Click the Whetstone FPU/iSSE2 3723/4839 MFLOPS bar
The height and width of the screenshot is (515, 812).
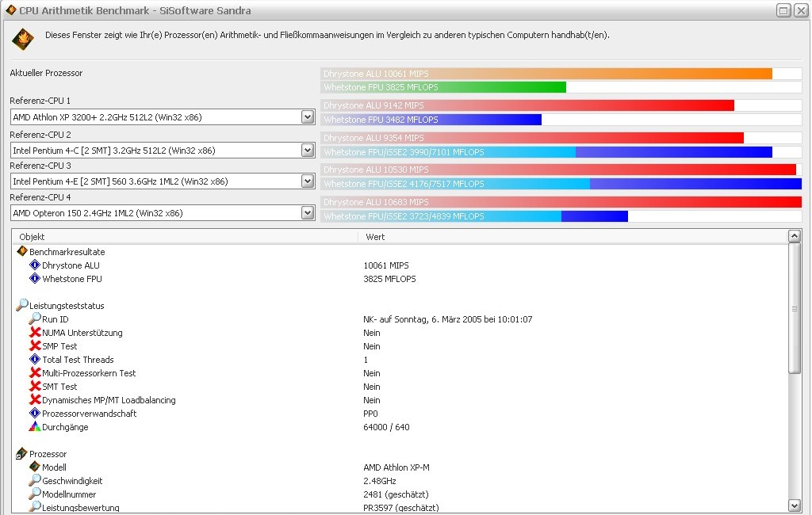tap(474, 216)
